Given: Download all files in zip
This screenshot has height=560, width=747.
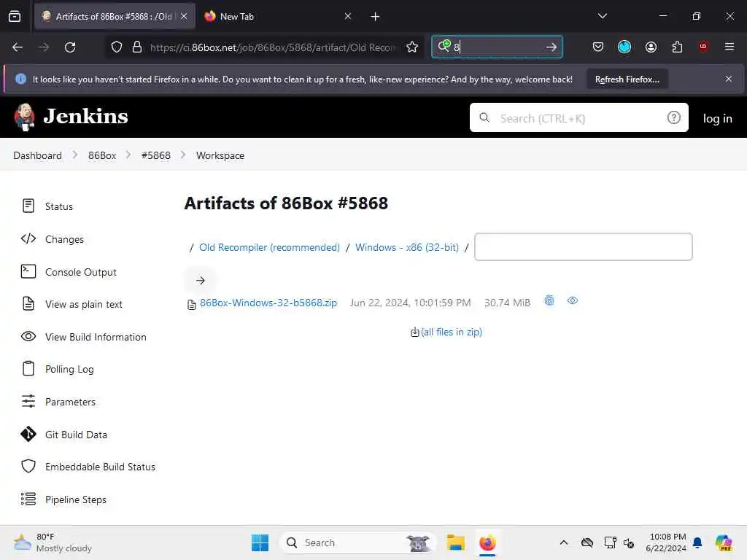Looking at the screenshot, I should [451, 332].
